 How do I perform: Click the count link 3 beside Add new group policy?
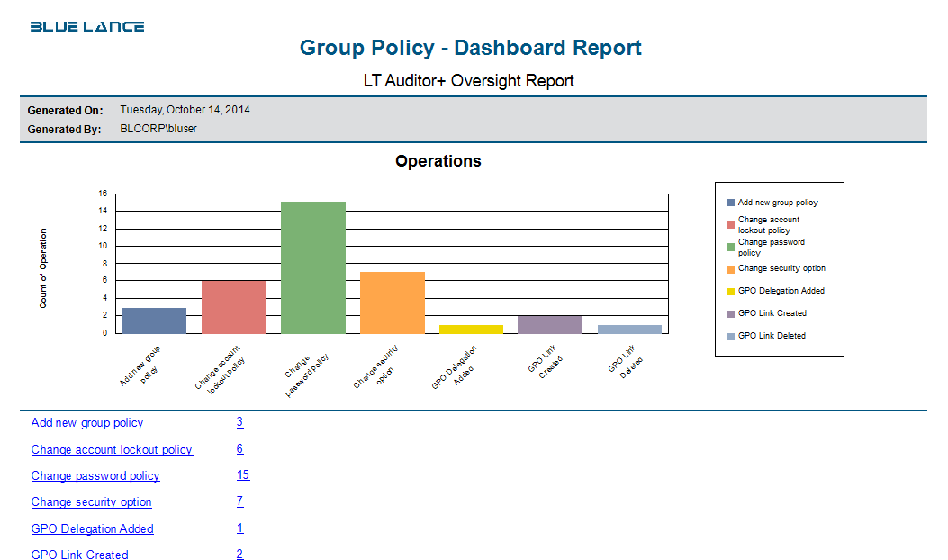(x=239, y=423)
